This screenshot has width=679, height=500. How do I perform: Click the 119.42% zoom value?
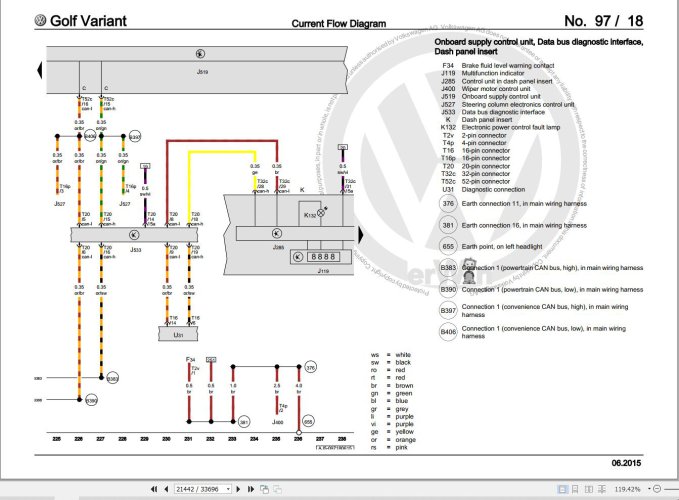pyautogui.click(x=627, y=489)
